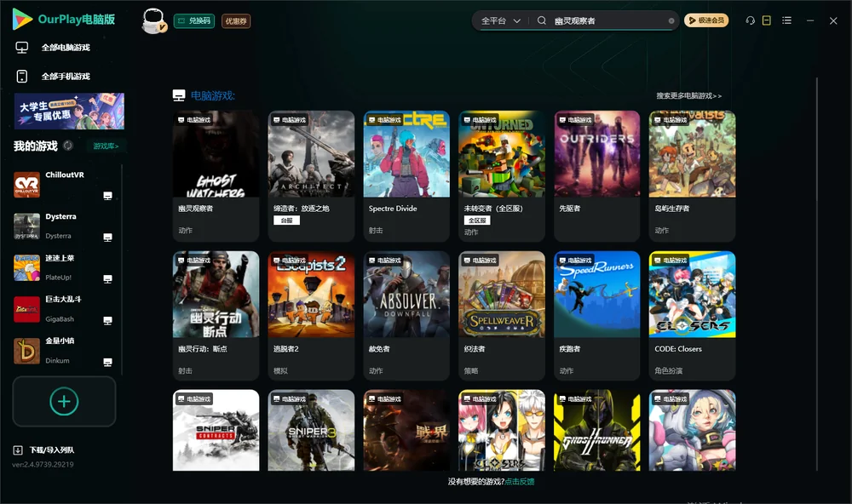Open customer service headset icon
Image resolution: width=852 pixels, height=504 pixels.
click(x=751, y=20)
